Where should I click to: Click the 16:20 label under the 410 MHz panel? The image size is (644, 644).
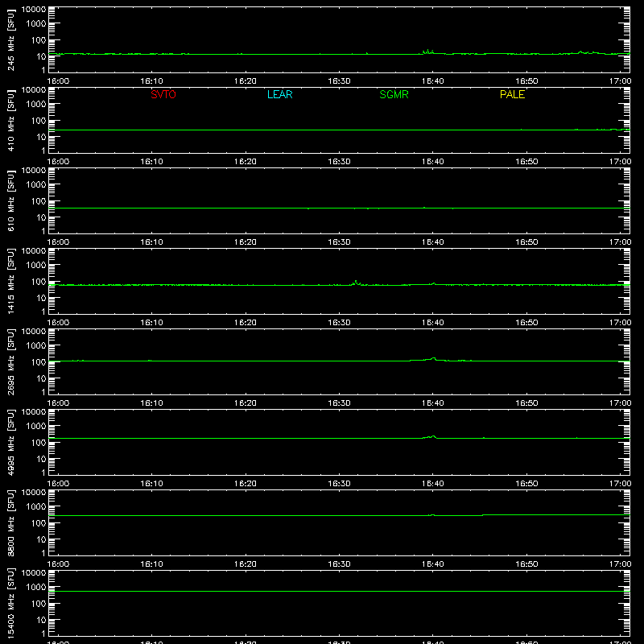[246, 162]
